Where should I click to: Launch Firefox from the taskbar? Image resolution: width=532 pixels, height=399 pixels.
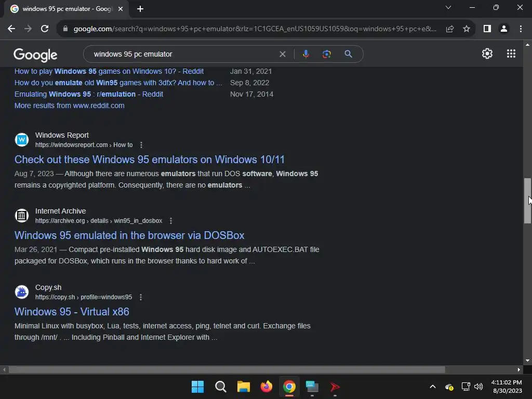(267, 387)
